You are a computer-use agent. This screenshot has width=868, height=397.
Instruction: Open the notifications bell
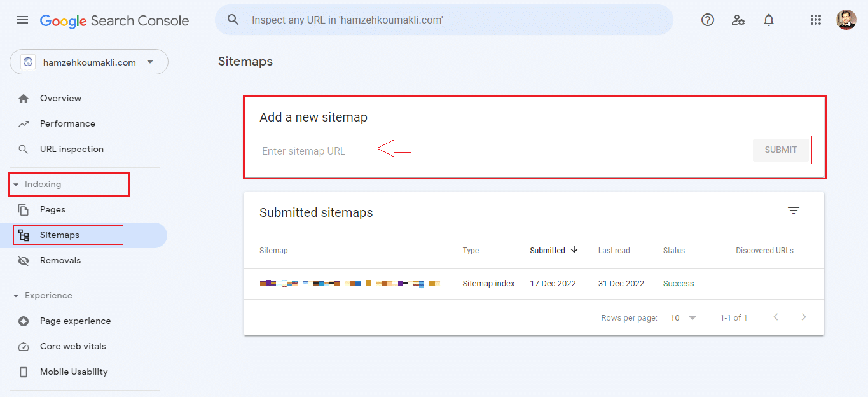point(769,20)
